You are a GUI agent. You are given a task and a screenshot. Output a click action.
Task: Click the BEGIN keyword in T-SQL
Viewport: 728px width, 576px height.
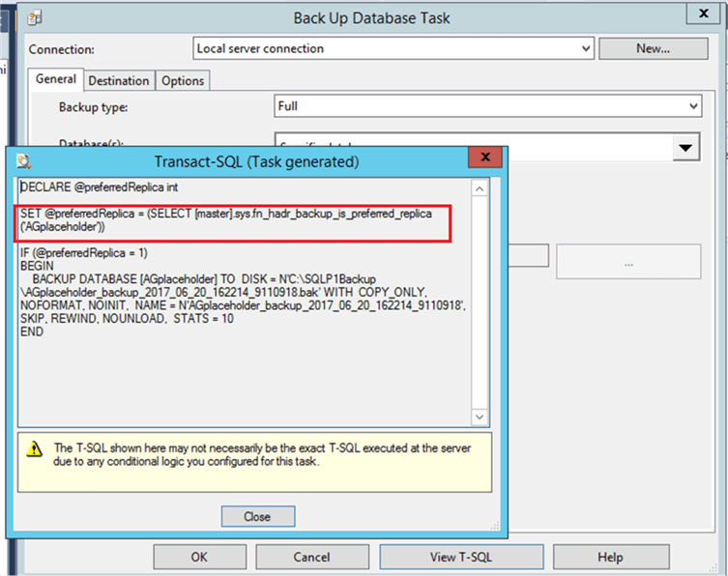(x=37, y=266)
